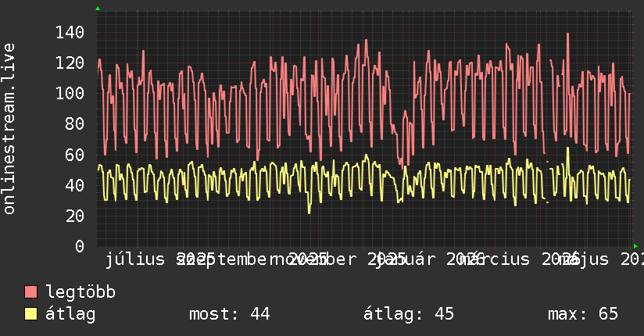Click the y-axis value 20
This screenshot has height=336, width=644.
[75, 216]
